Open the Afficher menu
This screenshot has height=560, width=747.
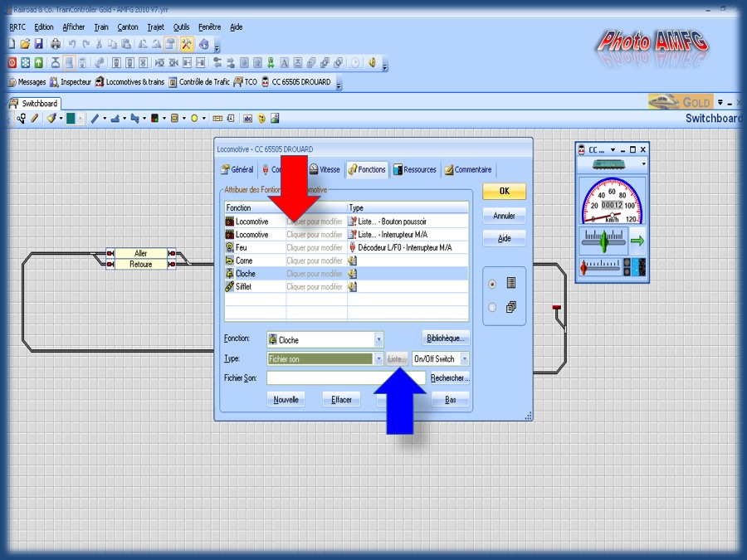click(73, 27)
